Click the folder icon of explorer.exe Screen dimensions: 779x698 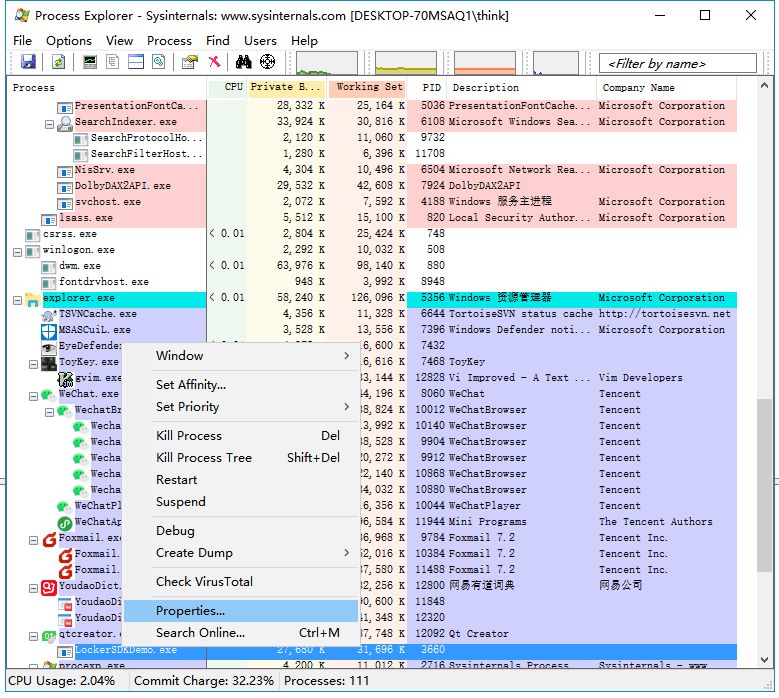(x=33, y=299)
